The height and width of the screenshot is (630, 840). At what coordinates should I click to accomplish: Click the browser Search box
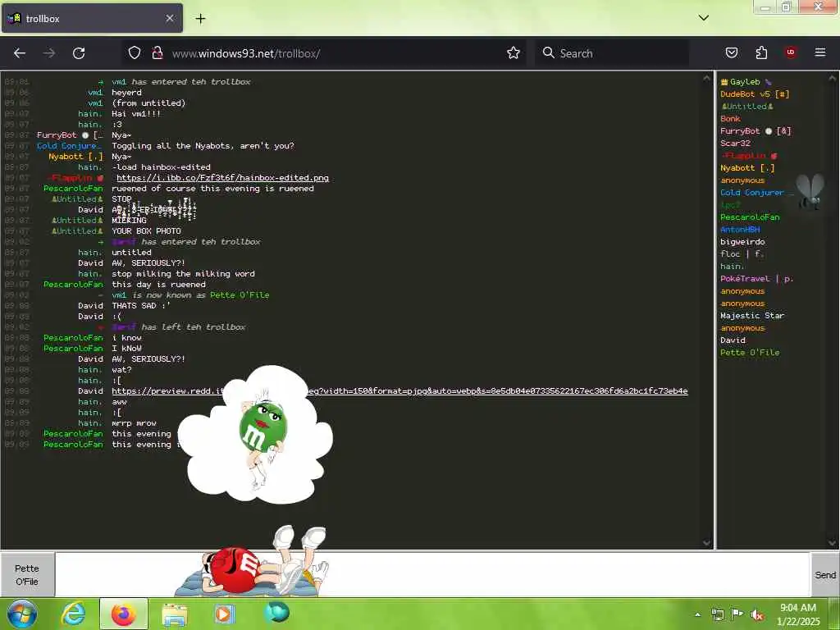(x=612, y=53)
